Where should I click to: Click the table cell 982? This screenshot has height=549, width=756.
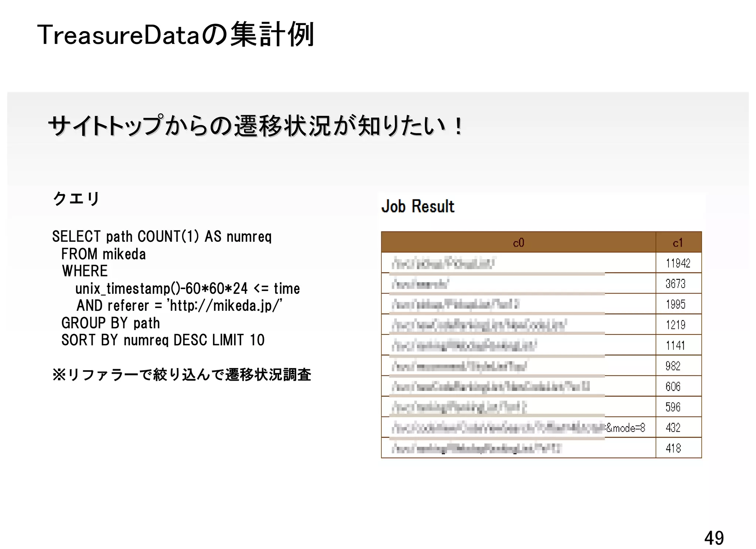pos(678,366)
